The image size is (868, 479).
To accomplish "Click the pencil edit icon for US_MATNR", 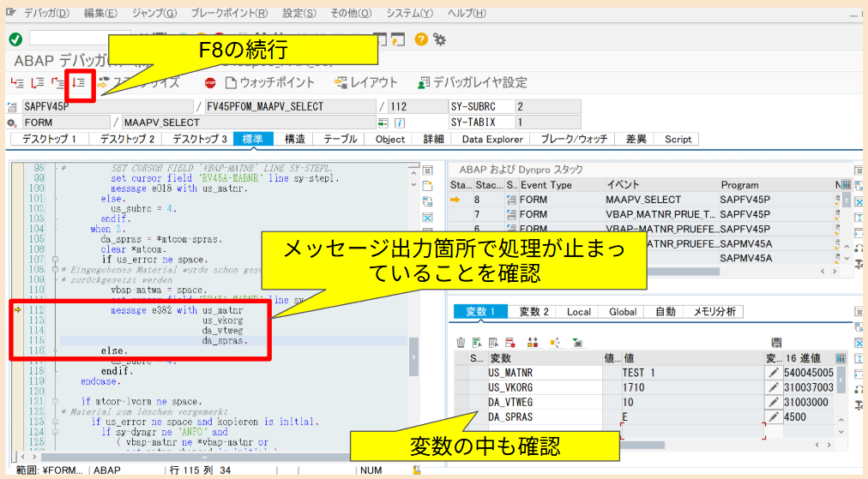I will click(x=774, y=373).
